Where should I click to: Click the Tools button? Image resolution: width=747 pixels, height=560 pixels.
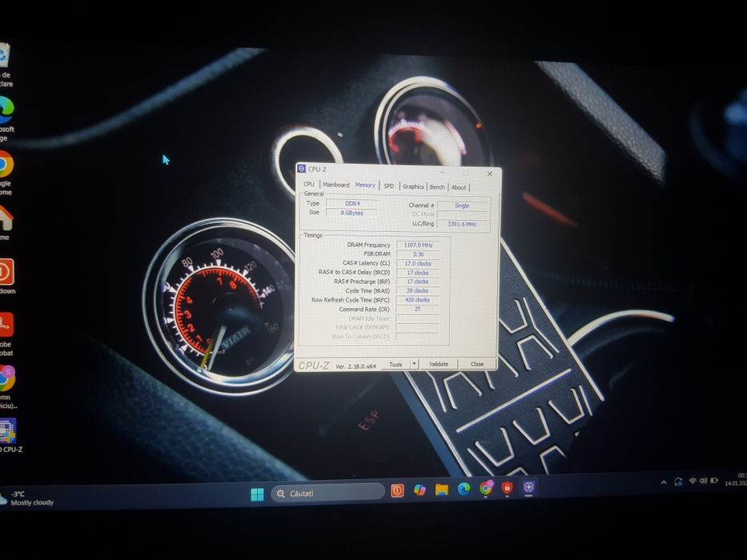pyautogui.click(x=396, y=364)
